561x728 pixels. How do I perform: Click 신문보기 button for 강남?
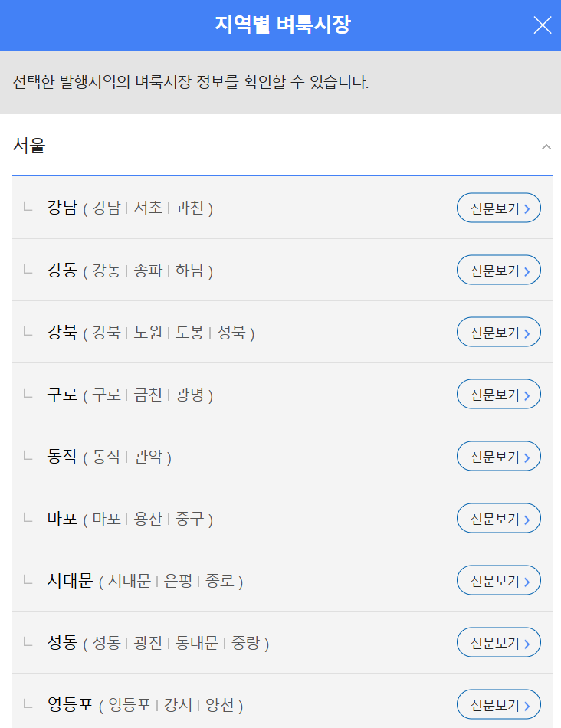[498, 208]
